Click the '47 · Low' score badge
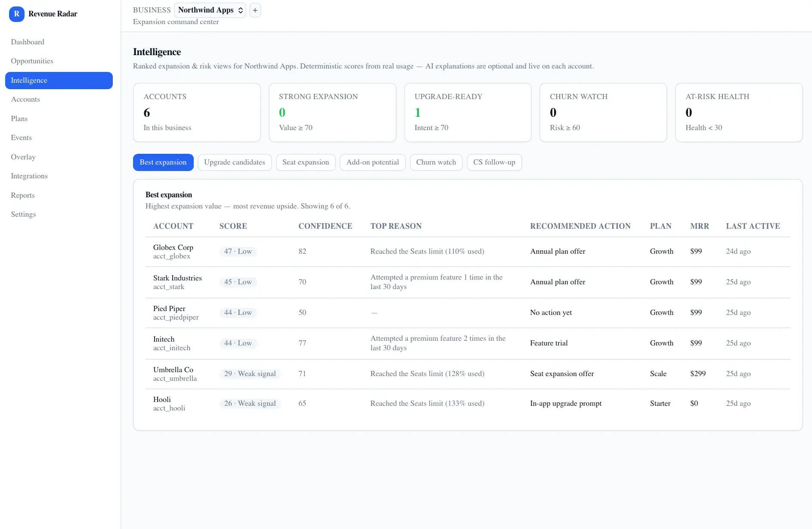The image size is (812, 529). coord(238,252)
